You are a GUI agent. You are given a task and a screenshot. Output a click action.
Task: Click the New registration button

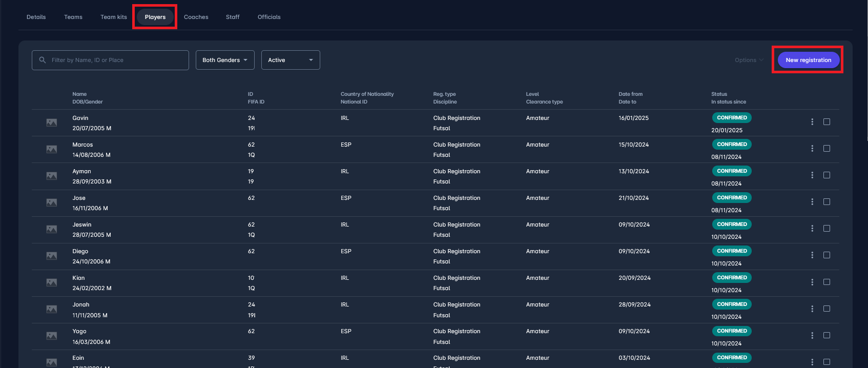tap(808, 60)
